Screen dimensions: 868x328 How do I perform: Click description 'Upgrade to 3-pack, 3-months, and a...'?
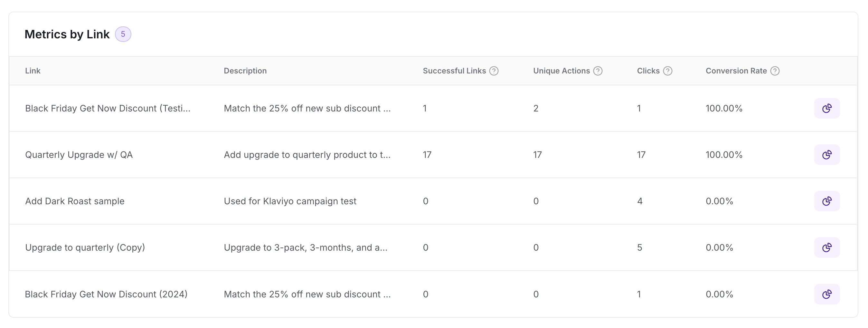[306, 247]
